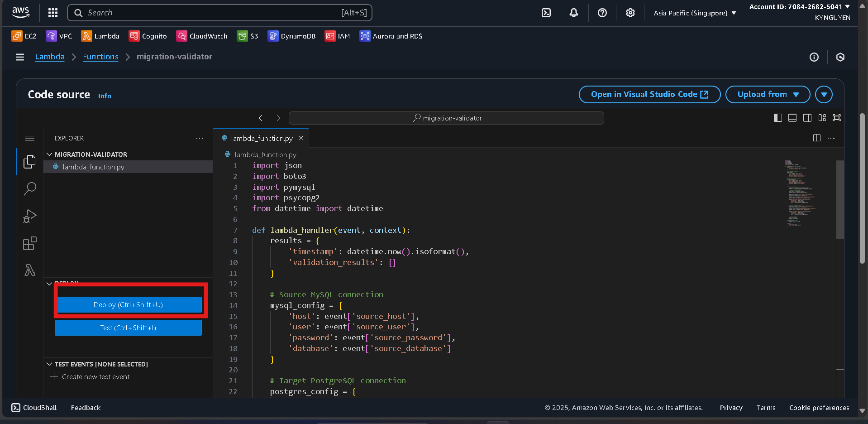Toggle the bottom panel visibility

(x=792, y=118)
